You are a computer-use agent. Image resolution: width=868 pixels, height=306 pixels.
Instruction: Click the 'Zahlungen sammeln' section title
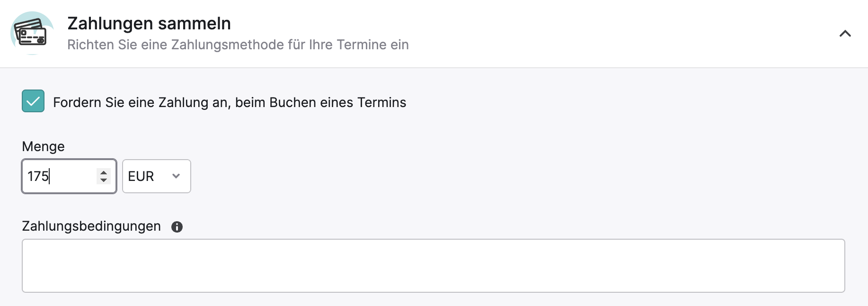(149, 23)
